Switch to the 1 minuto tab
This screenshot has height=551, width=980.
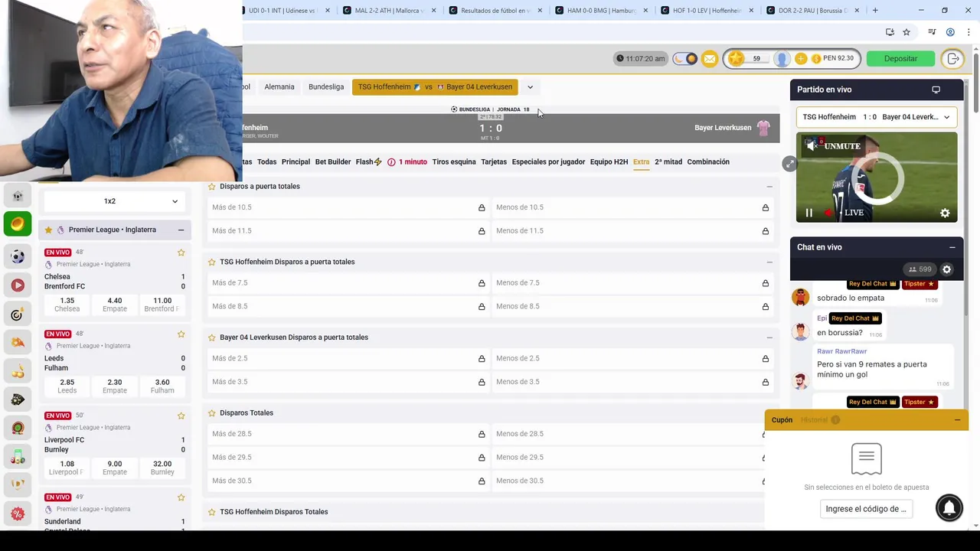click(x=407, y=162)
